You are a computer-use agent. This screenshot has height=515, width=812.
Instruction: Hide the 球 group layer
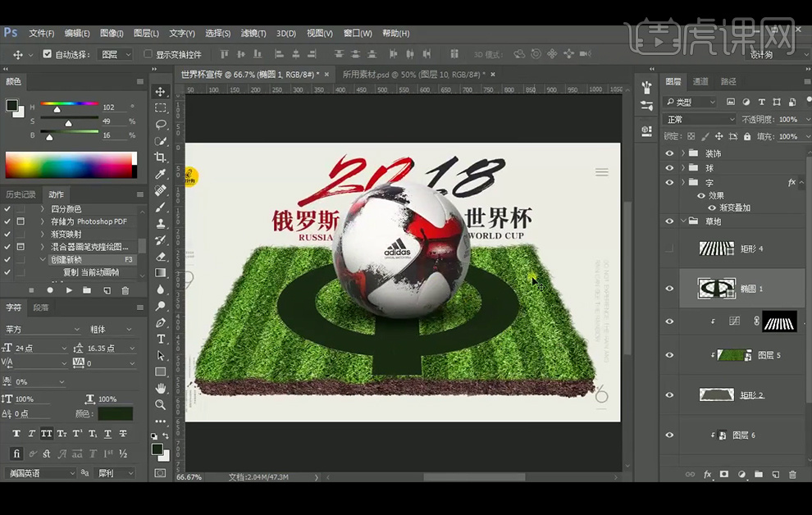point(669,167)
